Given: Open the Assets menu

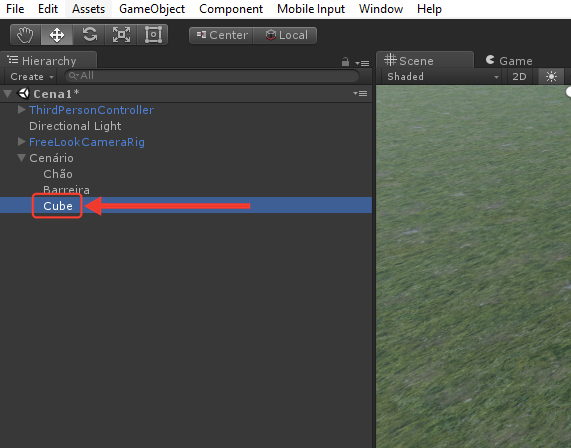Looking at the screenshot, I should [88, 9].
